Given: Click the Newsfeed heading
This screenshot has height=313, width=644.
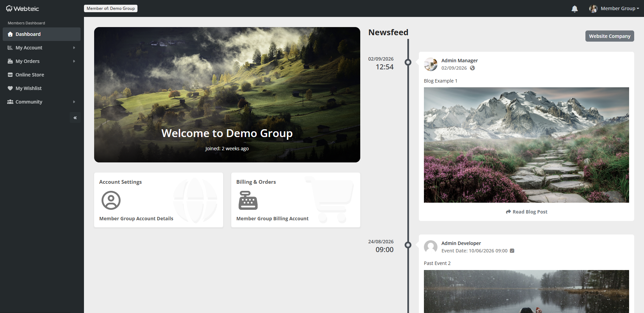Looking at the screenshot, I should 388,32.
